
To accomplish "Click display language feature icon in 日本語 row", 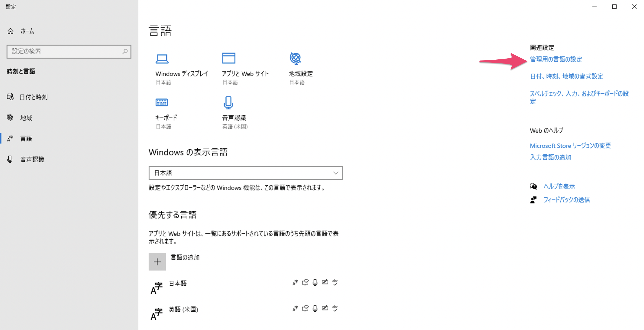I will tap(295, 283).
